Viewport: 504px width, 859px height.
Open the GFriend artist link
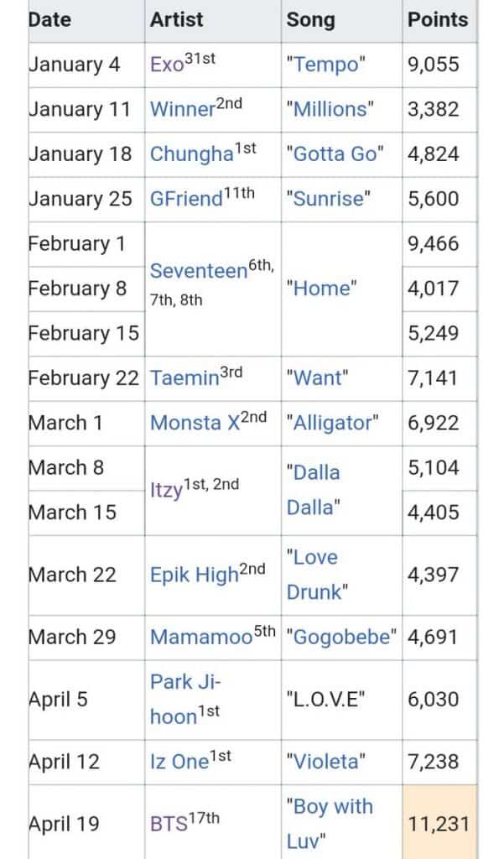pos(186,200)
